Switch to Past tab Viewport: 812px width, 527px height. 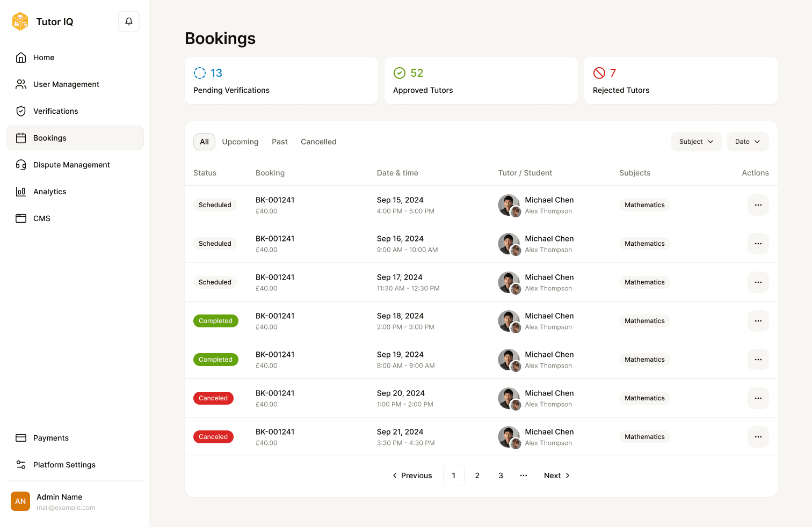(280, 142)
